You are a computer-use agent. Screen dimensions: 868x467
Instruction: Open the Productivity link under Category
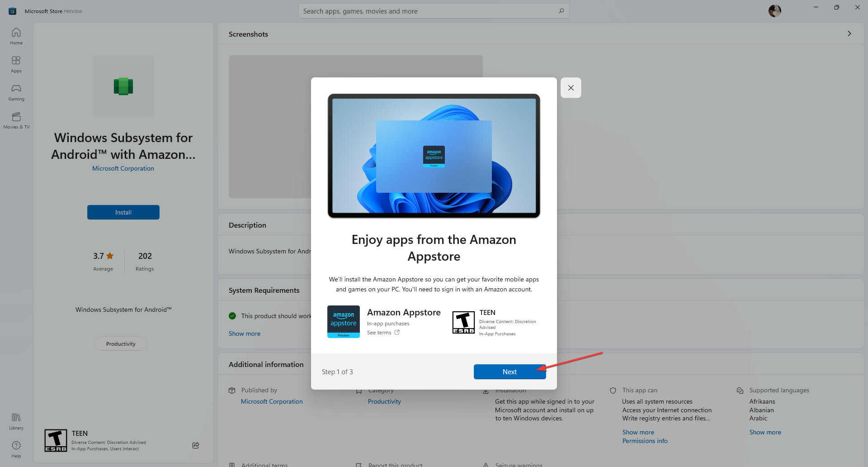pyautogui.click(x=384, y=401)
